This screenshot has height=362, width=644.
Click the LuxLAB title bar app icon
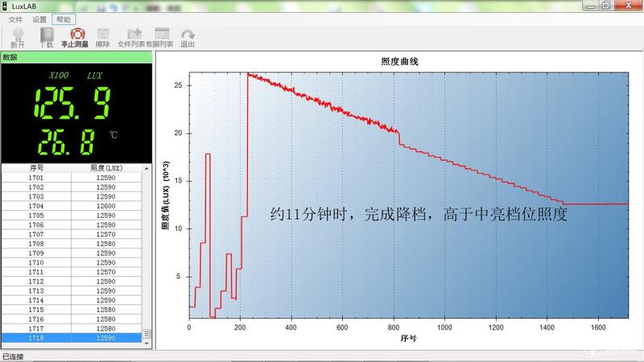click(5, 6)
